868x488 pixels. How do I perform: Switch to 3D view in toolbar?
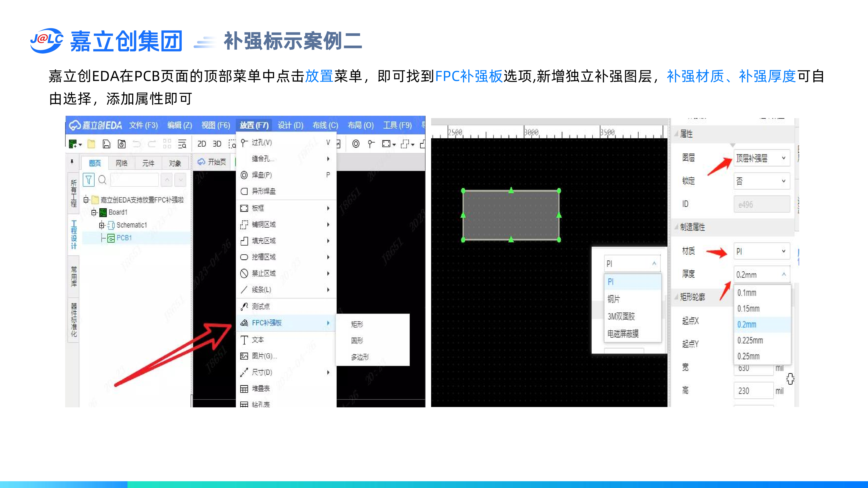click(217, 144)
